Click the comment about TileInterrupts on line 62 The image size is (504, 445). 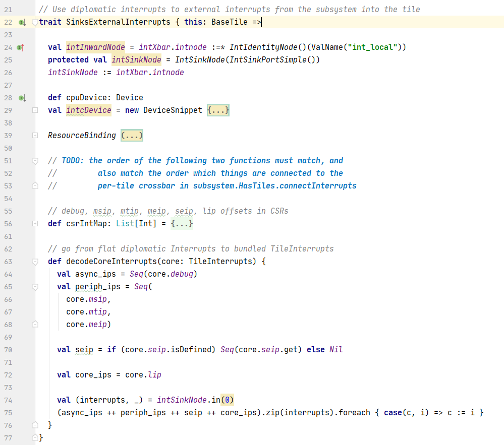pos(191,249)
